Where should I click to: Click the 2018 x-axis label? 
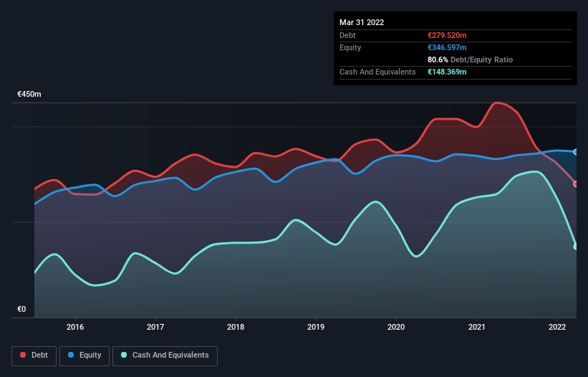tap(236, 327)
